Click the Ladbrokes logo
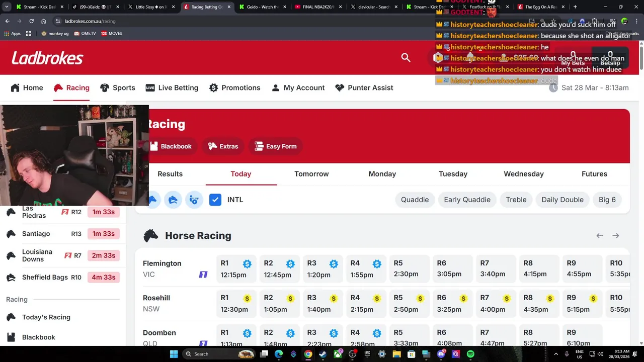Viewport: 644px width, 362px height. coord(47,58)
